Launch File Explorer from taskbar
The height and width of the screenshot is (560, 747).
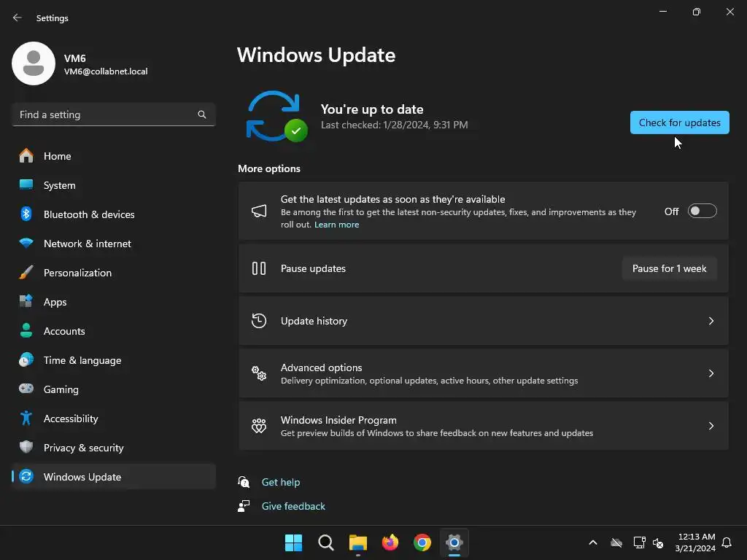pyautogui.click(x=357, y=542)
